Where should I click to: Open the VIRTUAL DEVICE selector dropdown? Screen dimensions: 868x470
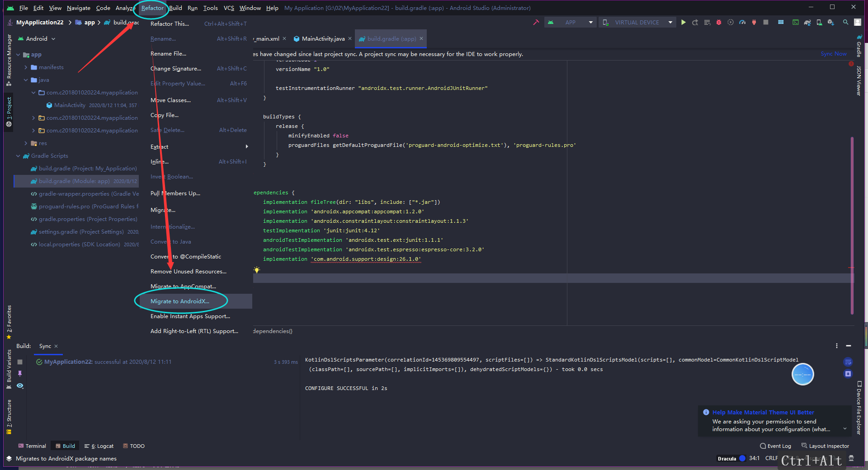click(x=637, y=22)
